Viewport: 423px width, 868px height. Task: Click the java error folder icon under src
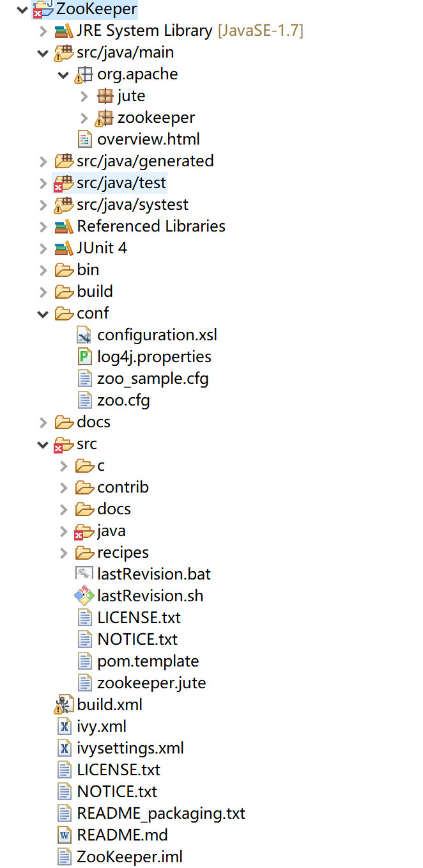tap(84, 532)
